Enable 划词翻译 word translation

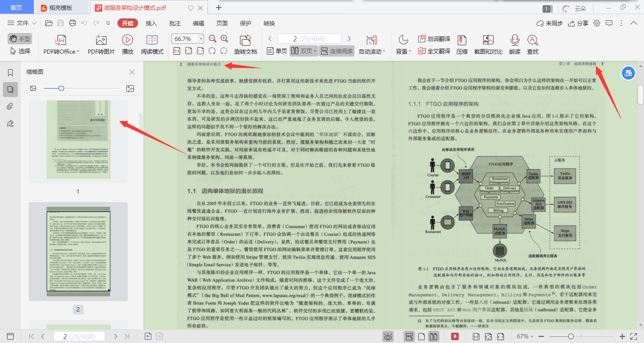[x=434, y=39]
